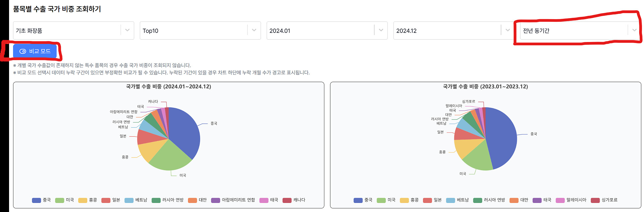
Task: Select 베트남 legend icon in 2023 chart
Action: (x=450, y=200)
